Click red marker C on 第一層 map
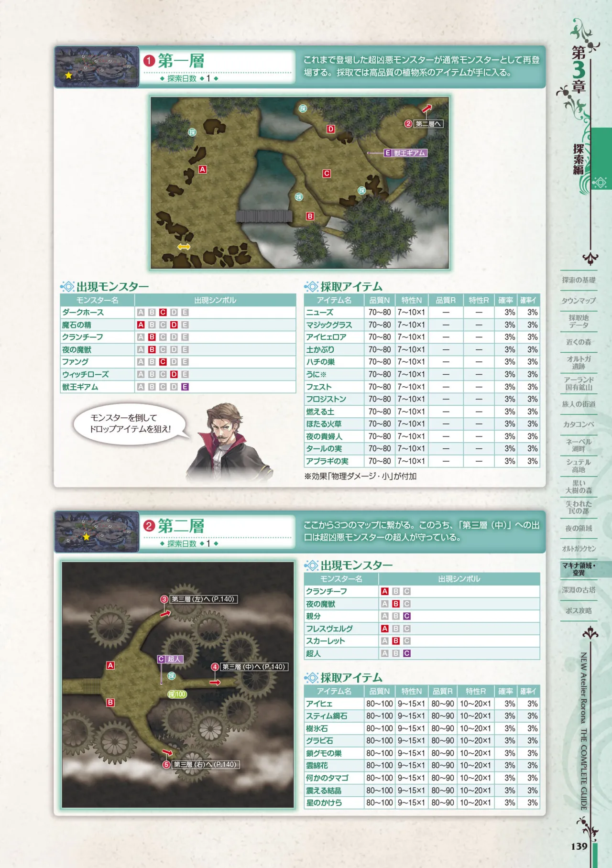 327,174
